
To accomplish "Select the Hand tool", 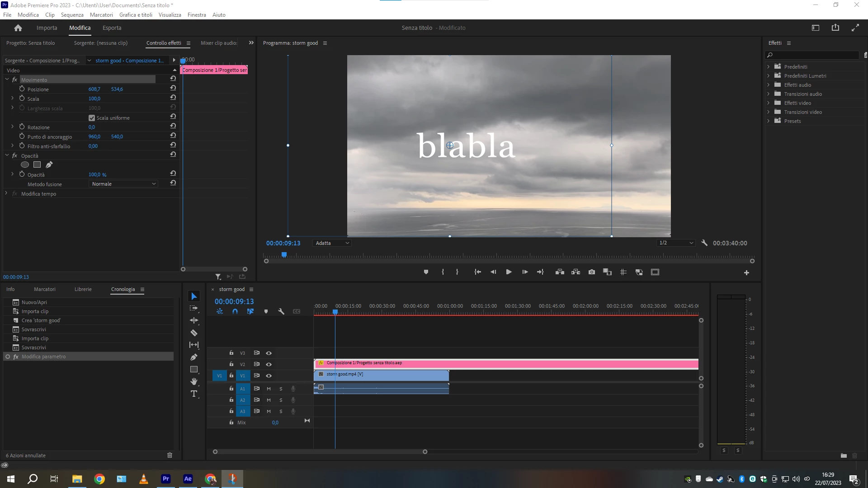I will [194, 382].
